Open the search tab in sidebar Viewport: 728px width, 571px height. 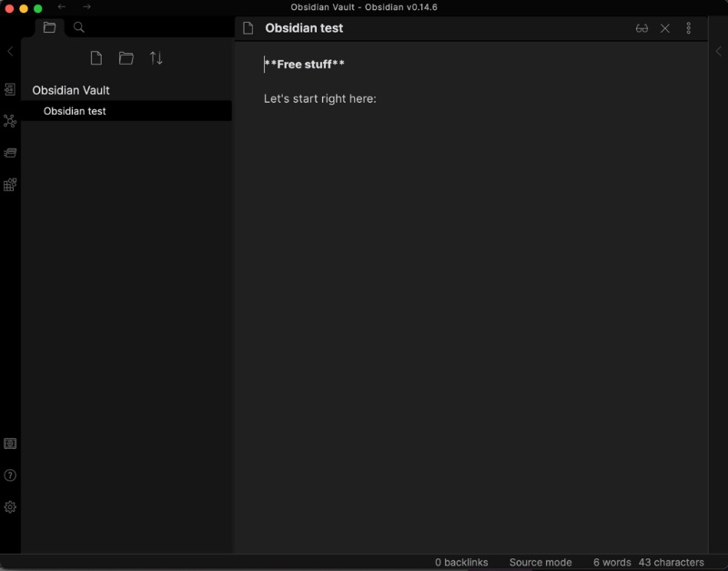(x=79, y=27)
